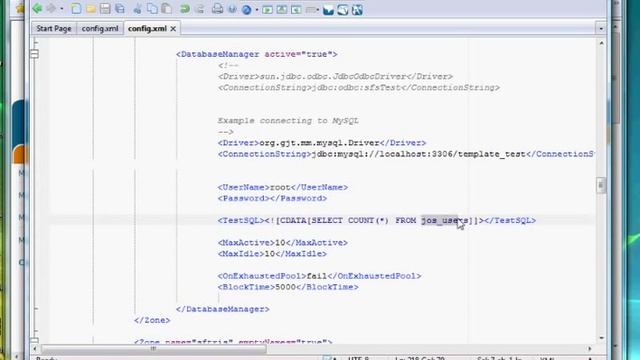This screenshot has height=360, width=640.
Task: Click the commented JdbcOdbcDriver line
Action: pos(335,76)
